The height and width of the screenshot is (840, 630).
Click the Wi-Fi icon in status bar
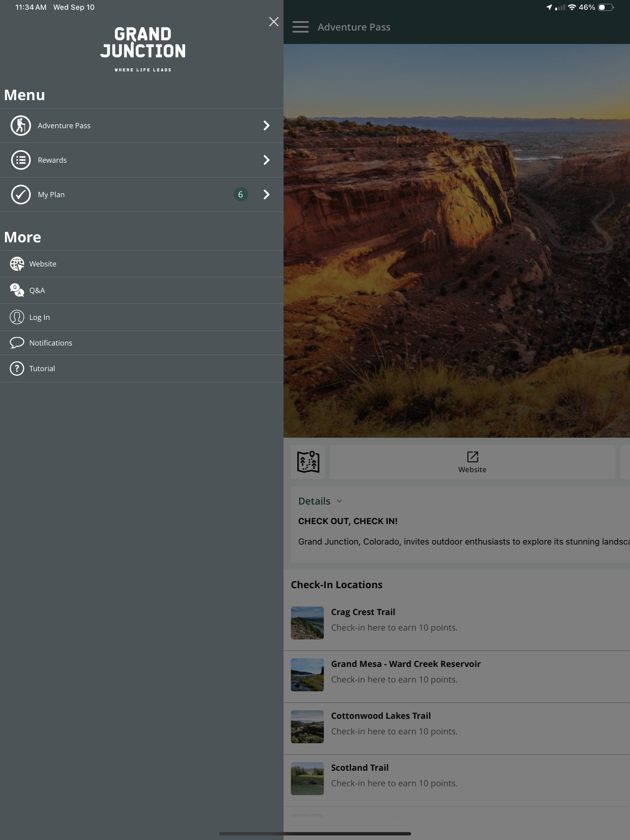click(x=572, y=7)
